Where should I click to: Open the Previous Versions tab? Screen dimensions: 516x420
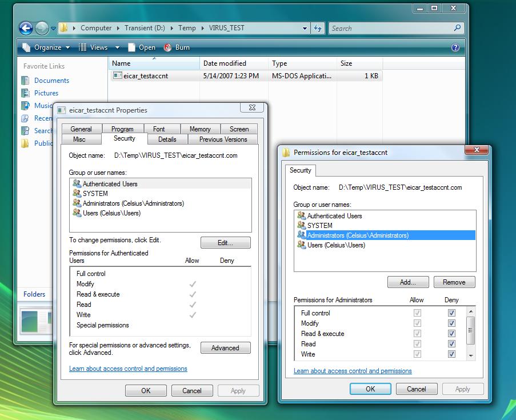tap(223, 139)
